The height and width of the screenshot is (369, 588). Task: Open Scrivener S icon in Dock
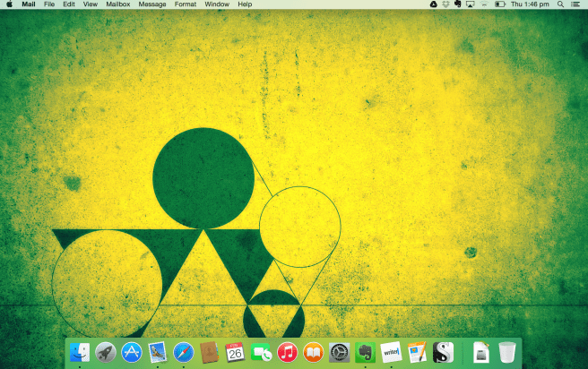click(444, 353)
